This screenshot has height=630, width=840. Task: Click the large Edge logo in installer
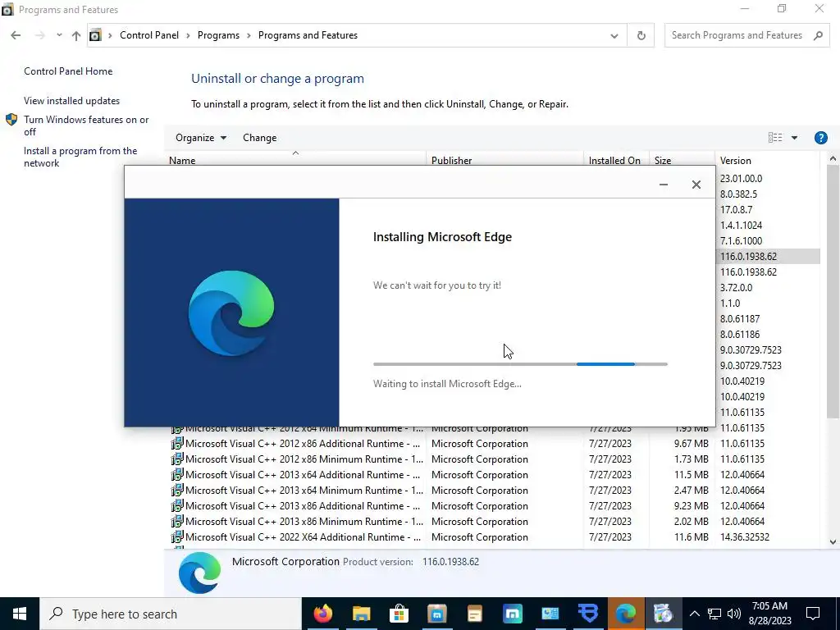point(231,313)
